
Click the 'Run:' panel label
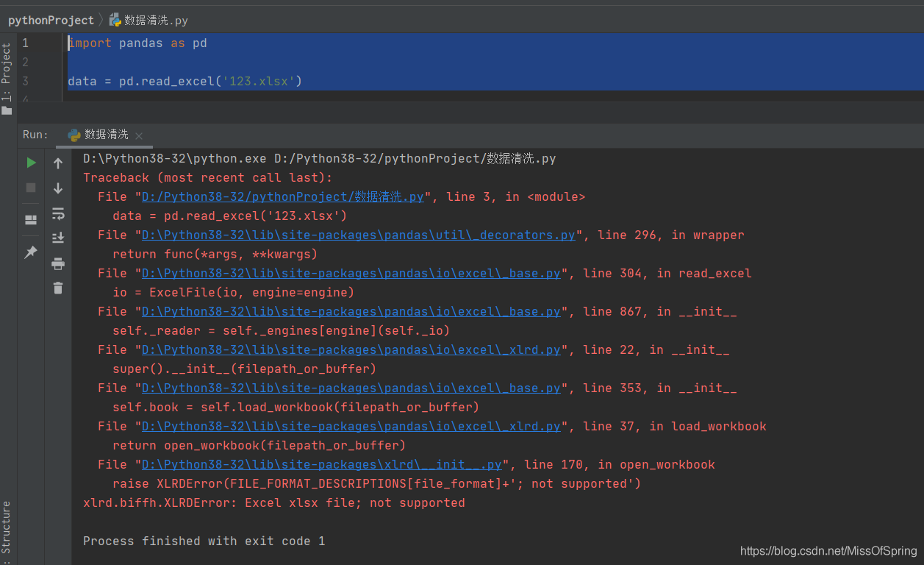coord(35,135)
